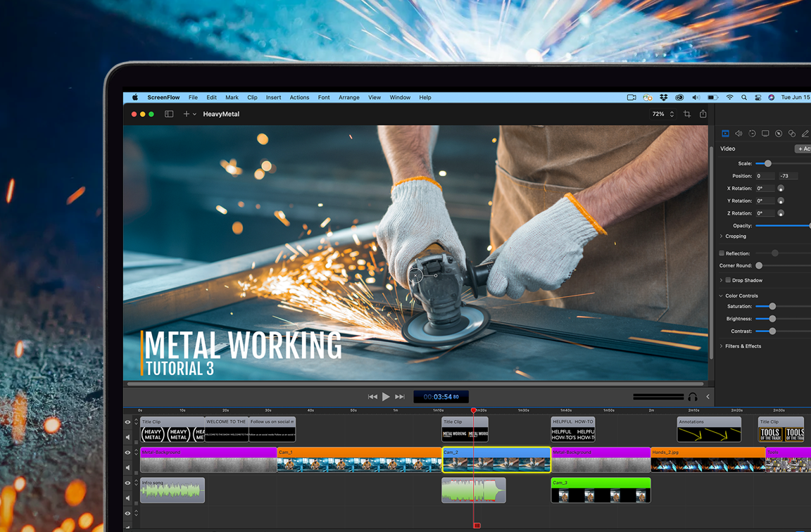Open the Touch Callout inspector tab
The width and height of the screenshot is (811, 532).
pyautogui.click(x=792, y=134)
